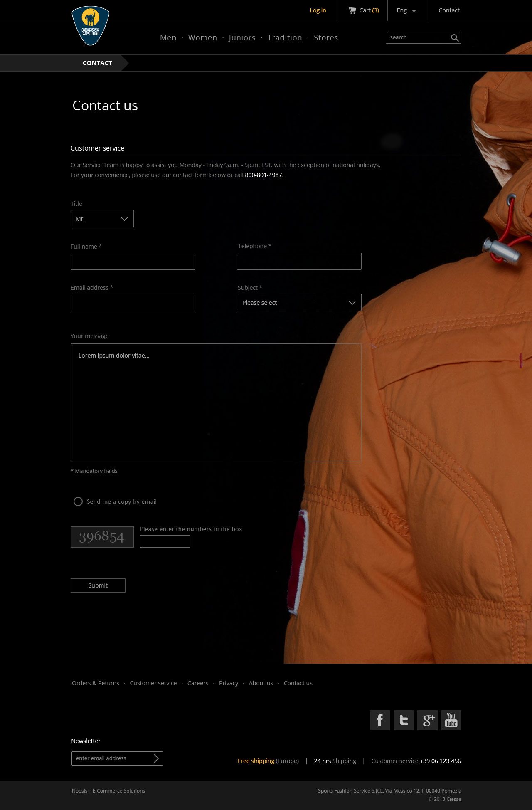
Task: Focus the Email address field
Action: coord(133,303)
